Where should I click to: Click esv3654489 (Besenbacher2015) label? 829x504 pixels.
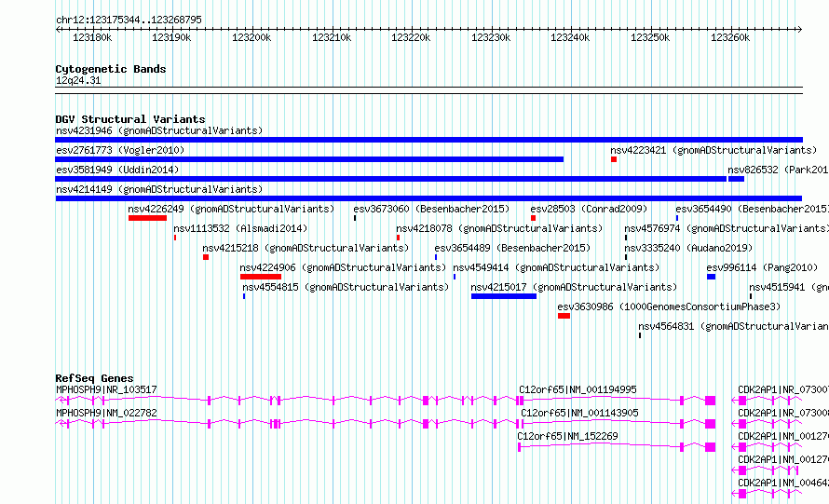(512, 248)
